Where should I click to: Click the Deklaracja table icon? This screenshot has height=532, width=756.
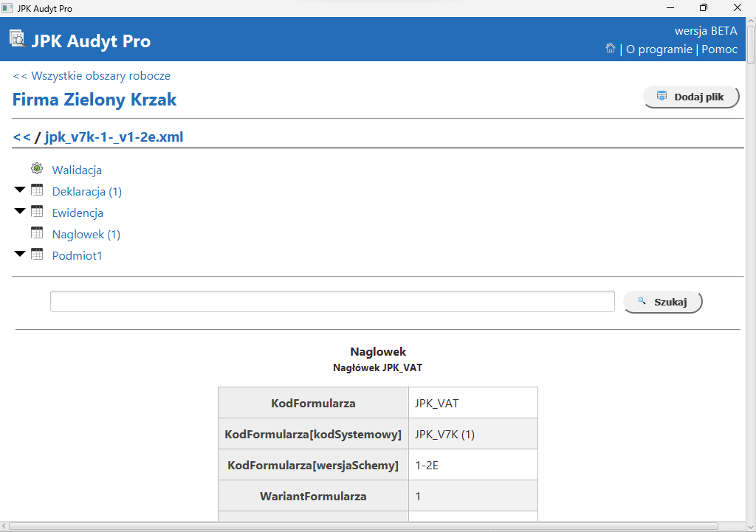pos(37,190)
